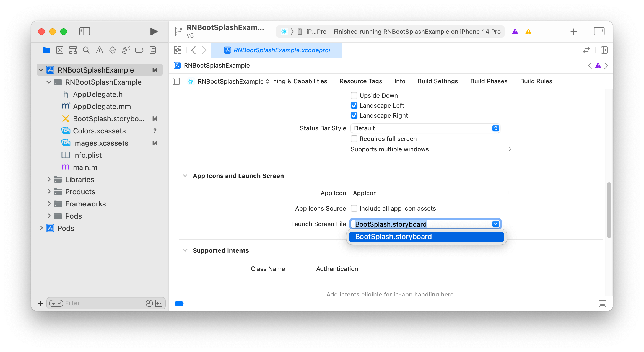The height and width of the screenshot is (352, 644).
Task: Toggle the left navigator sidebar icon
Action: pos(85,32)
